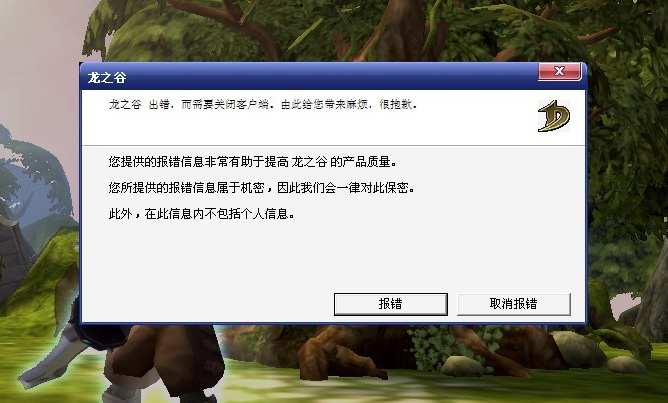The width and height of the screenshot is (668, 403).
Task: Click the 龙之谷 title bar text
Action: (107, 78)
